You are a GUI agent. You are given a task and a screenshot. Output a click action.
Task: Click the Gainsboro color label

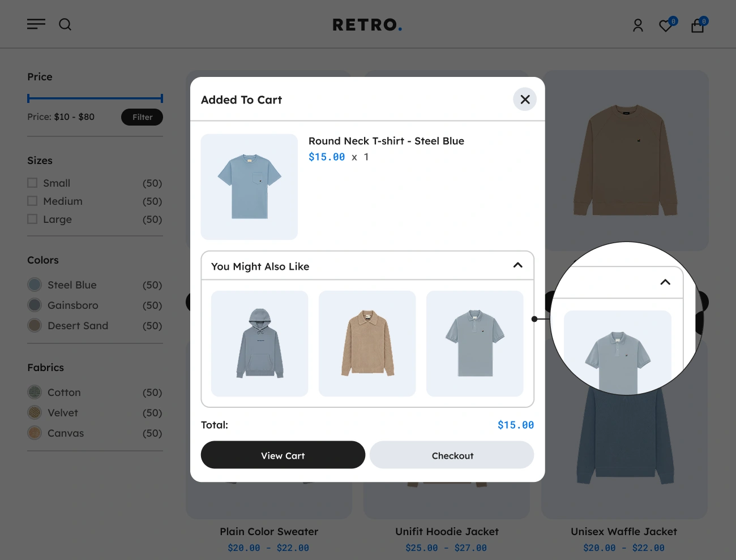pos(73,305)
